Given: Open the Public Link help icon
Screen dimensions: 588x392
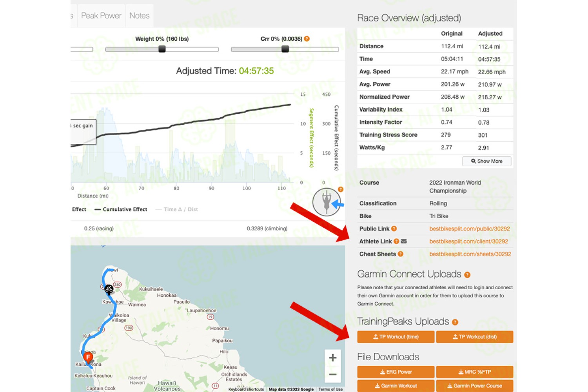Looking at the screenshot, I should [394, 229].
